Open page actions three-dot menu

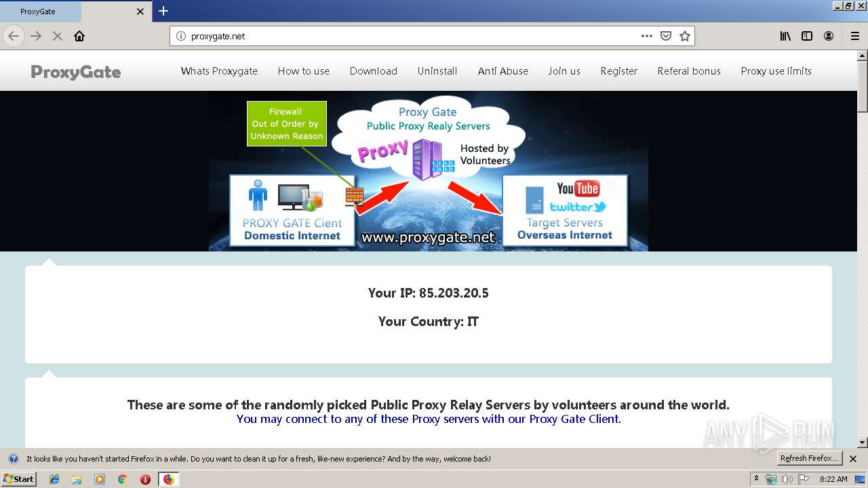click(647, 36)
